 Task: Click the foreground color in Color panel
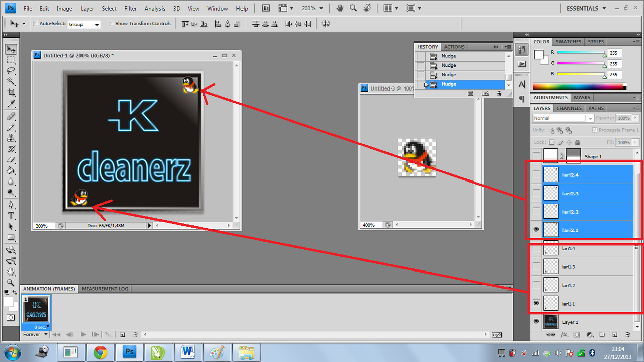click(539, 54)
